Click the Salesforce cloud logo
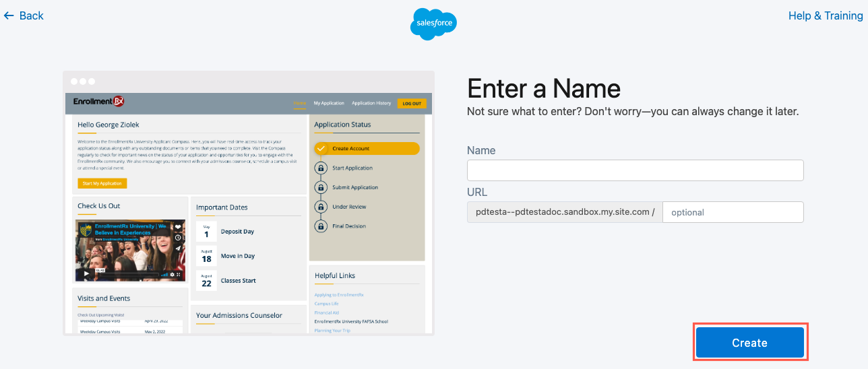The width and height of the screenshot is (868, 369). pos(433,24)
